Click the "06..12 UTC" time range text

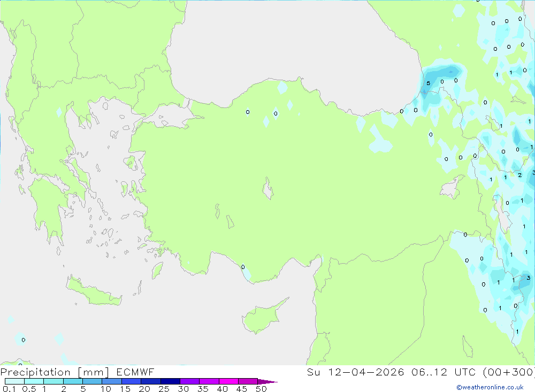444,372
